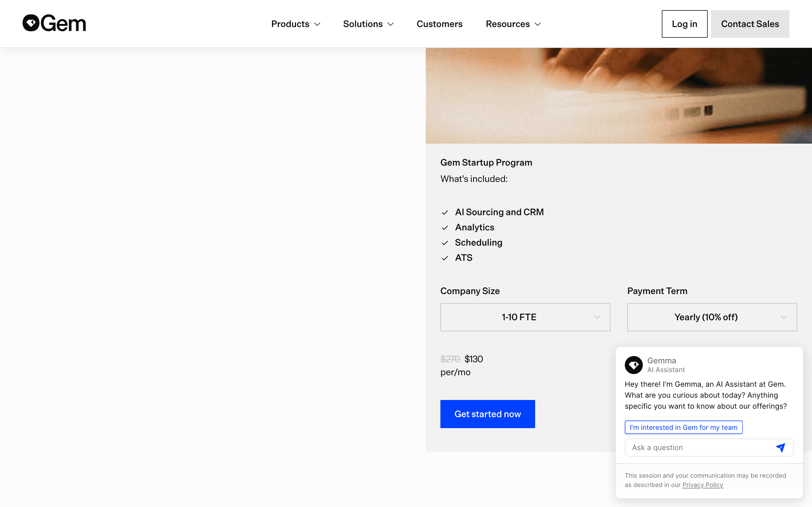Click the checkmark next to Analytics

coord(445,228)
